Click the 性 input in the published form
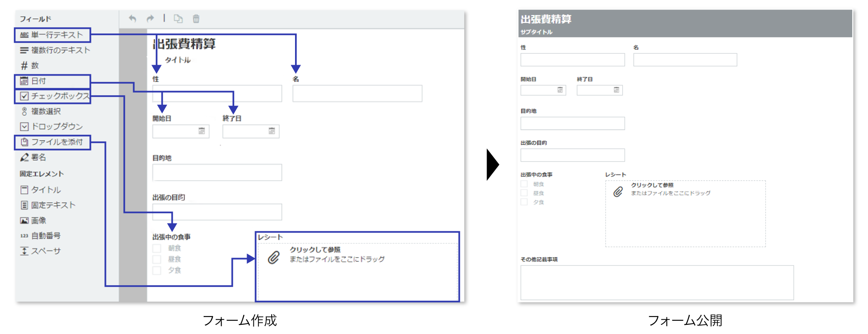The height and width of the screenshot is (334, 868). coord(573,60)
